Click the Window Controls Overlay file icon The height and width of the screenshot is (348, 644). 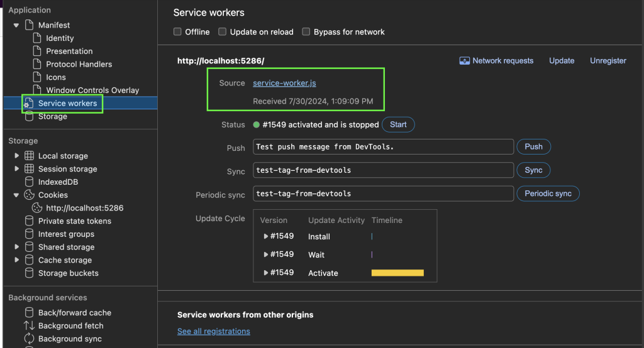tap(37, 90)
